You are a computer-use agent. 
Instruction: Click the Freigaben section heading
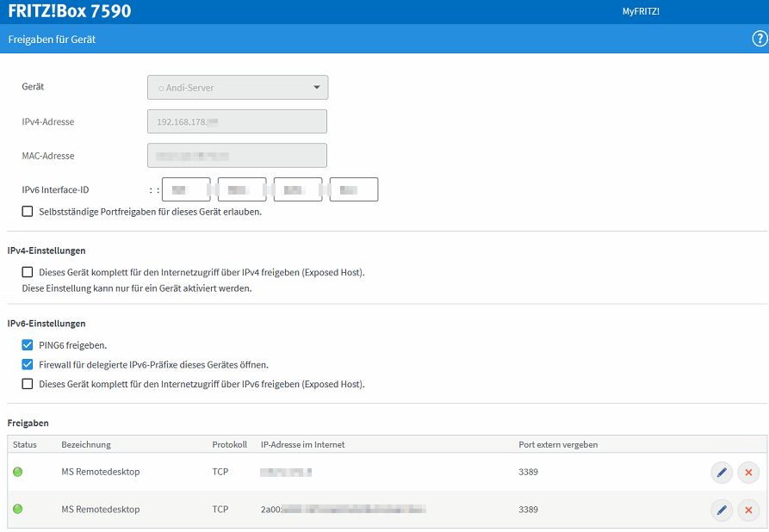coord(28,424)
